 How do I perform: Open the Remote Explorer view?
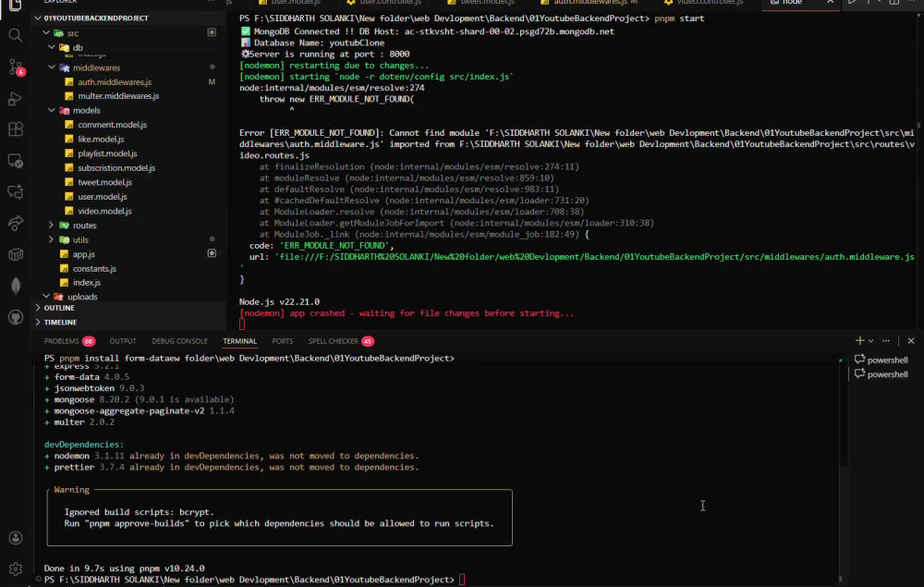(16, 160)
